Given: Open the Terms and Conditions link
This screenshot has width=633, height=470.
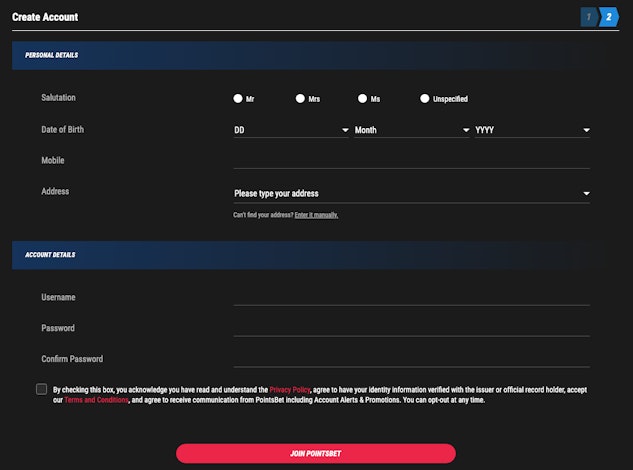Looking at the screenshot, I should pyautogui.click(x=96, y=400).
